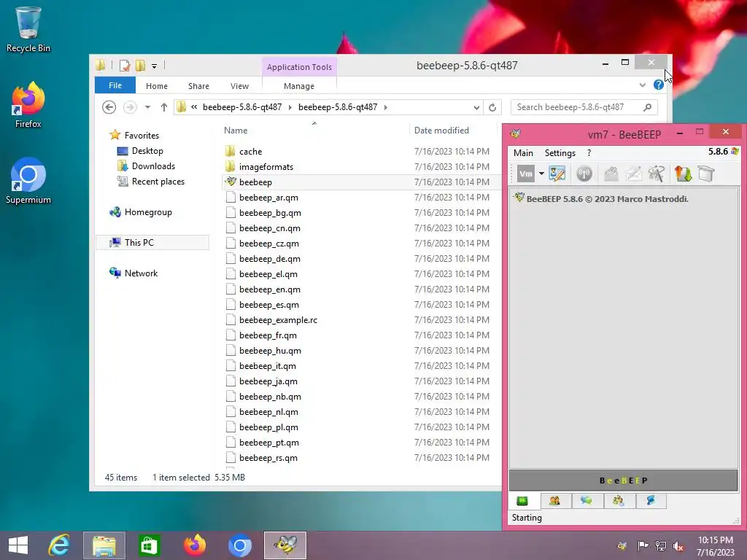Select the cache folder
The width and height of the screenshot is (747, 560).
coord(251,152)
